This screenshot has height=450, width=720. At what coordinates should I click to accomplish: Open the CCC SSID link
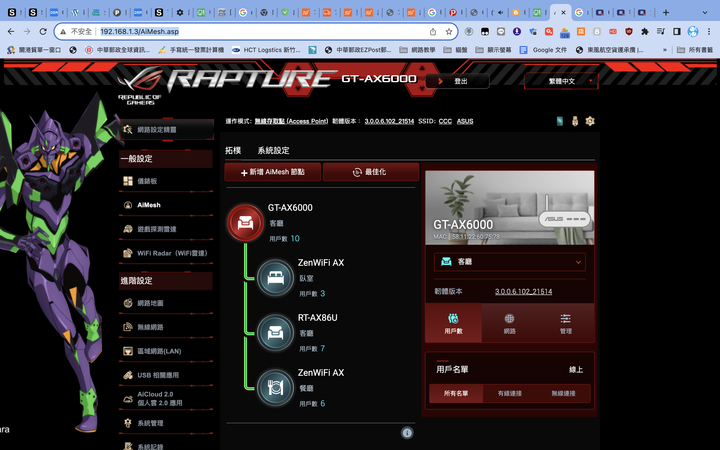pos(445,121)
